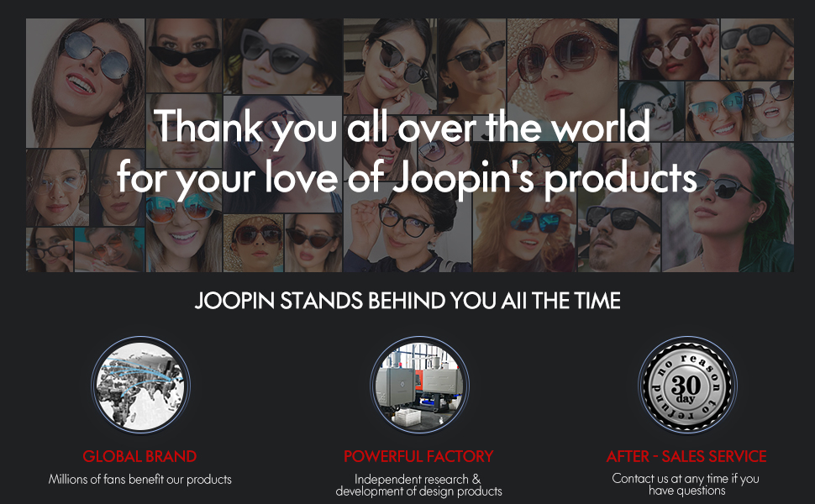
Task: Open the black cat-eye sunglasses woman photo
Action: [184, 55]
